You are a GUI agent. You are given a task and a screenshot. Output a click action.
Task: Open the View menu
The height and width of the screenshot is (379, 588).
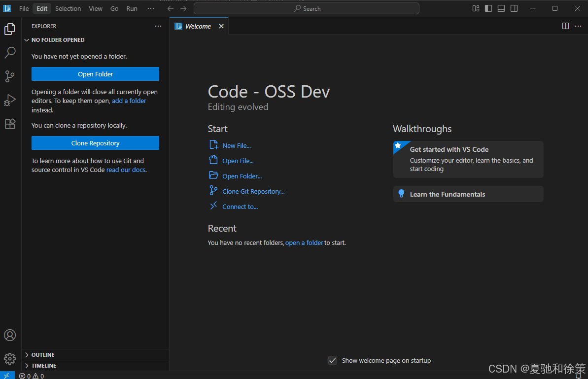pyautogui.click(x=96, y=8)
